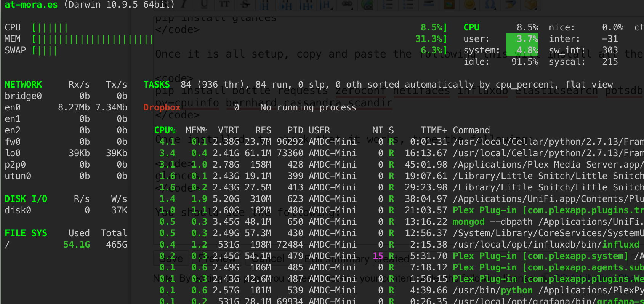Click the utun0 network interface row
The height and width of the screenshot is (304, 644).
pyautogui.click(x=66, y=176)
